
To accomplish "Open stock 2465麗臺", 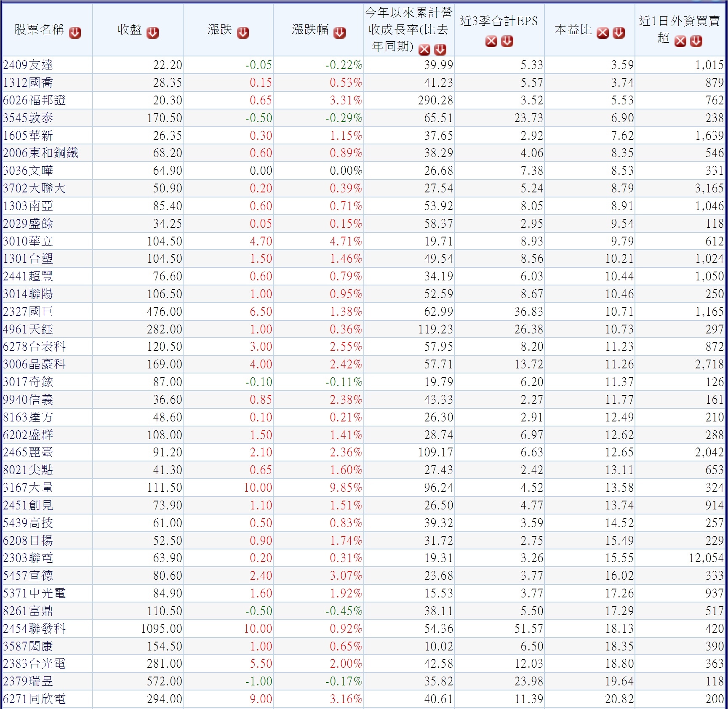I will 28,452.
